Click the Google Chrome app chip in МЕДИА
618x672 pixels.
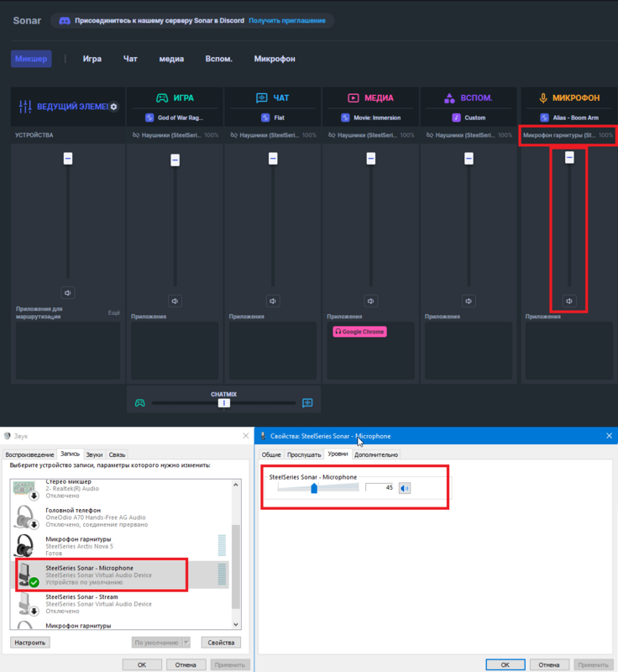tap(359, 332)
